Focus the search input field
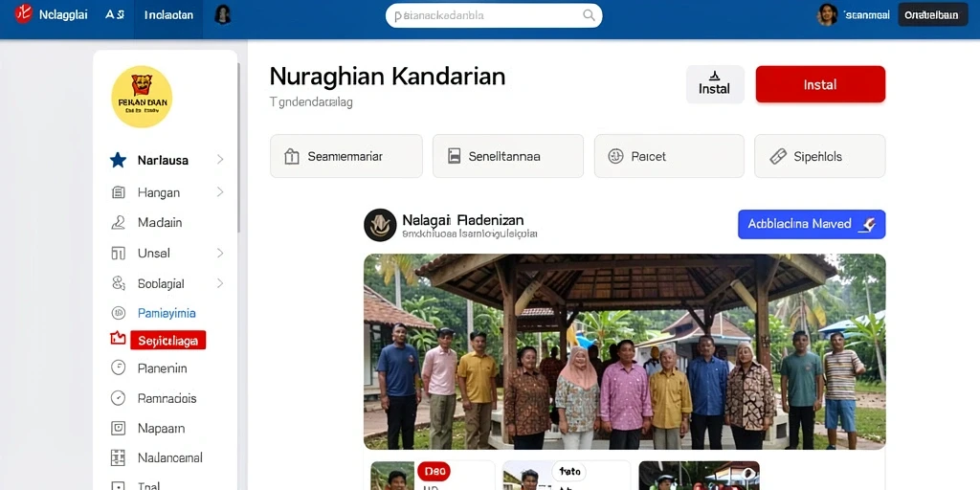The height and width of the screenshot is (490, 980). tap(494, 15)
